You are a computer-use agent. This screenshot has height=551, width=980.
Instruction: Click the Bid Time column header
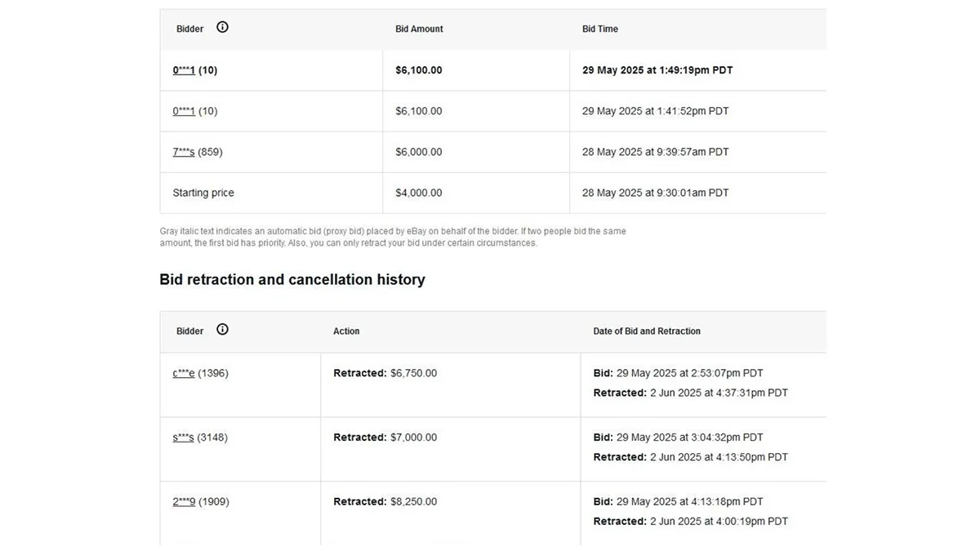[x=599, y=28]
